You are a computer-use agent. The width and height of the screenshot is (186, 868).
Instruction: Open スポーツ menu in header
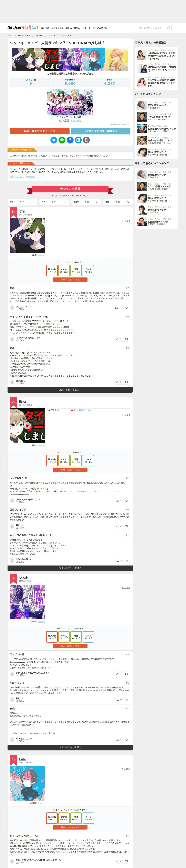[86, 28]
